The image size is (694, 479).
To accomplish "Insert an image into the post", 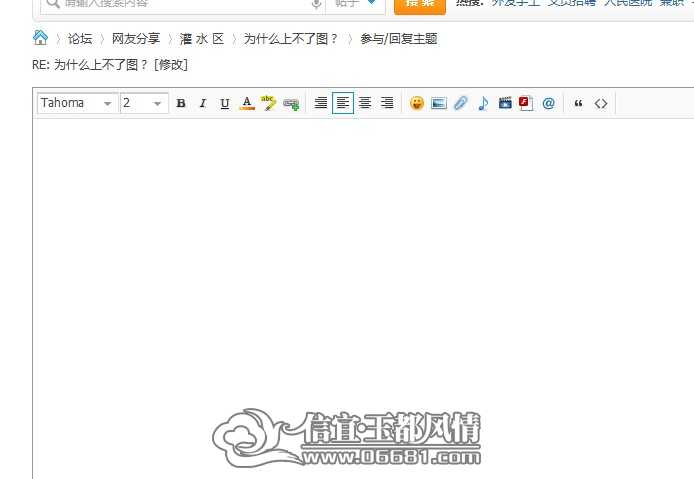I will point(439,103).
